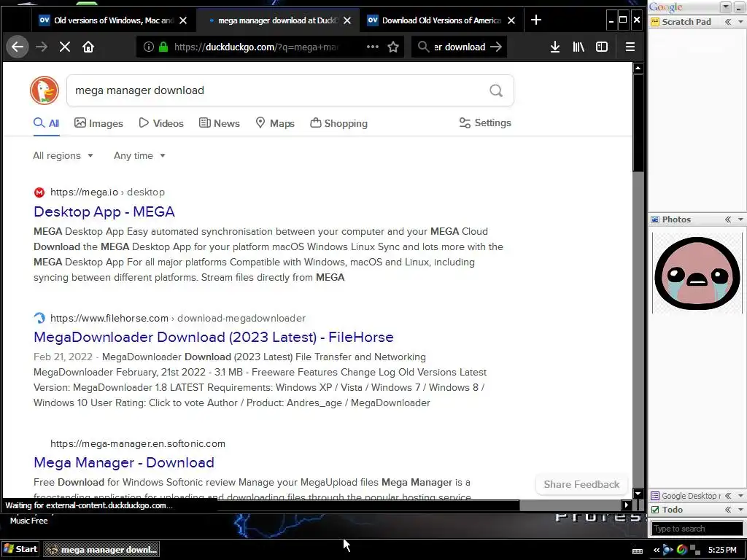Open the downloads panel icon
Viewport: 747px width, 560px height.
click(x=555, y=47)
